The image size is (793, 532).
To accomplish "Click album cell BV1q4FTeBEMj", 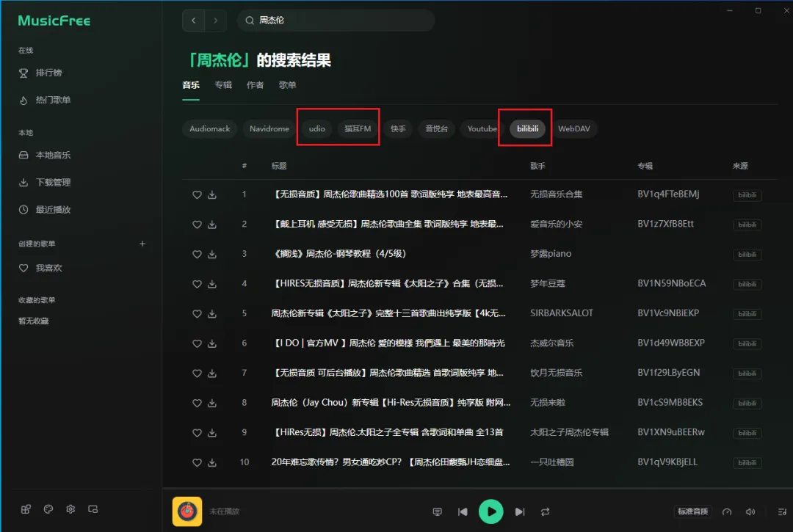I will 669,194.
